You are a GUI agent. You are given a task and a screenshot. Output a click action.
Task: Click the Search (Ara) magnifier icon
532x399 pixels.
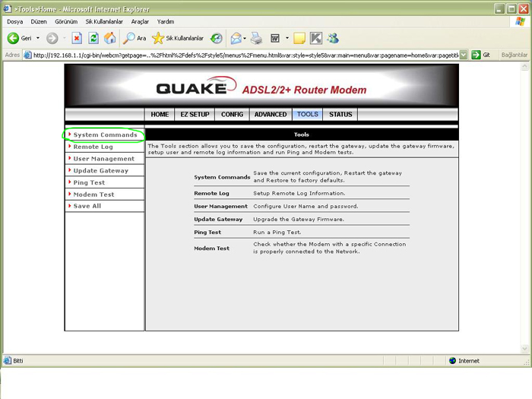pos(128,38)
